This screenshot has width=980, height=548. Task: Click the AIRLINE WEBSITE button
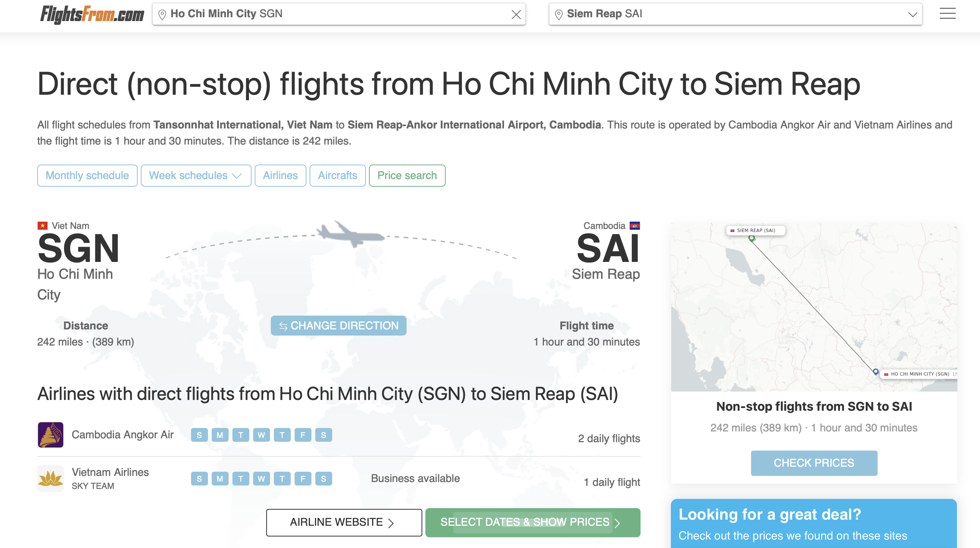pyautogui.click(x=344, y=522)
